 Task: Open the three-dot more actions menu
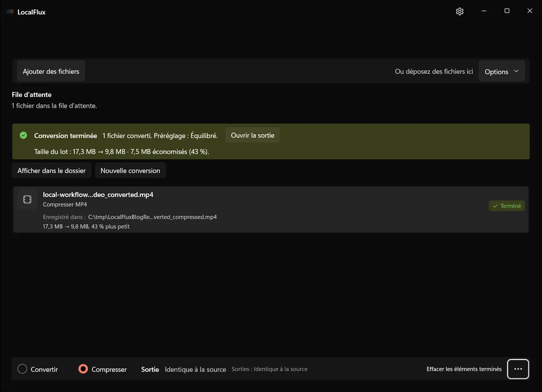click(518, 369)
